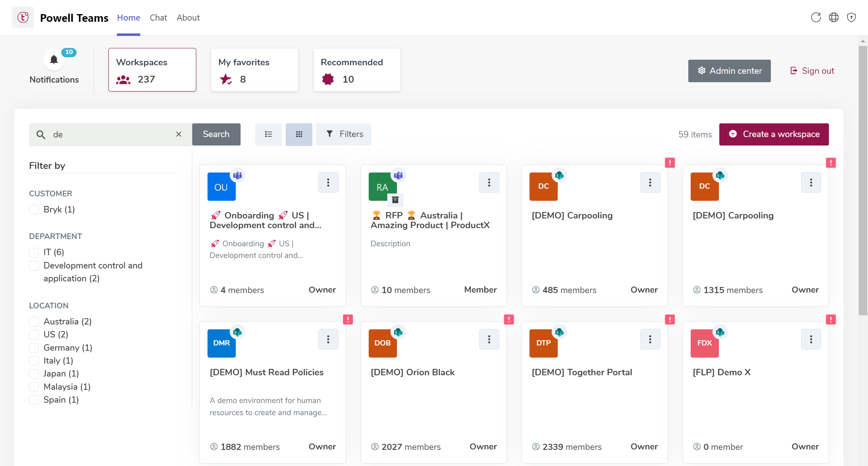Click the alert badge on Demo X card

[x=831, y=320]
